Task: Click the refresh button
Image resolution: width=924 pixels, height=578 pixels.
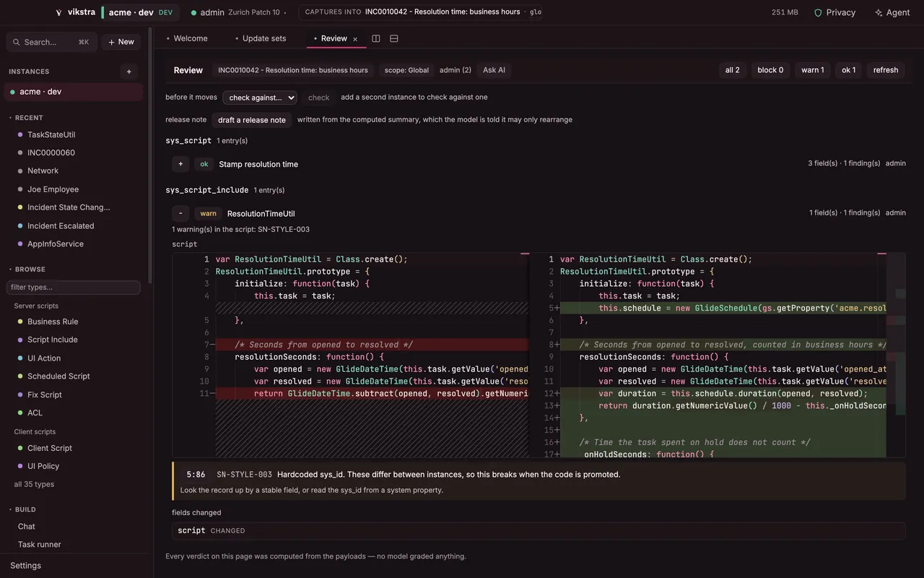Action: tap(886, 70)
